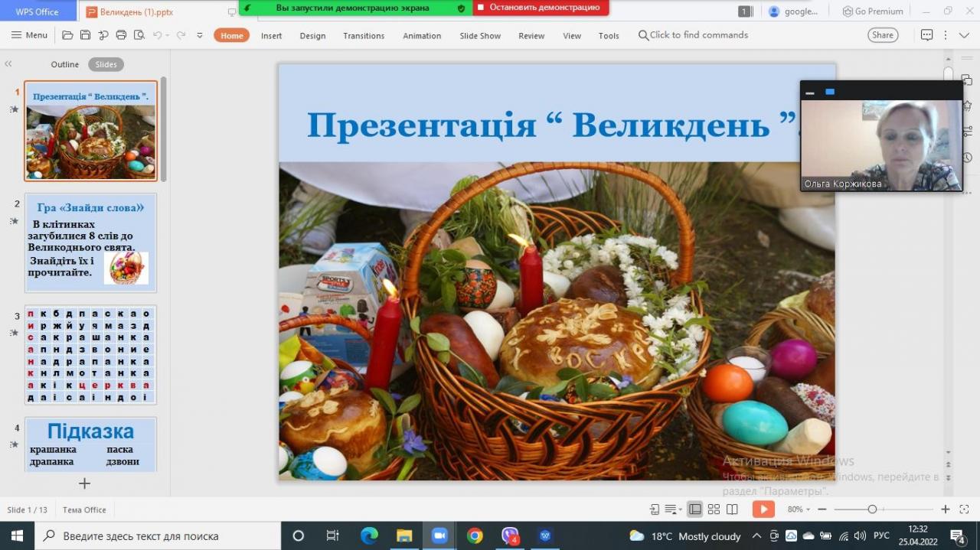This screenshot has height=550, width=980.
Task: Open Reading view book icon
Action: (732, 509)
